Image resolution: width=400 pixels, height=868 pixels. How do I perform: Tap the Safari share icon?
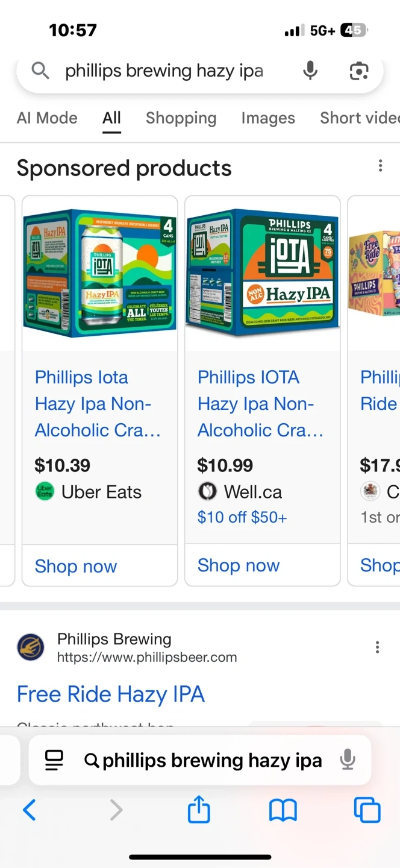pos(199,810)
